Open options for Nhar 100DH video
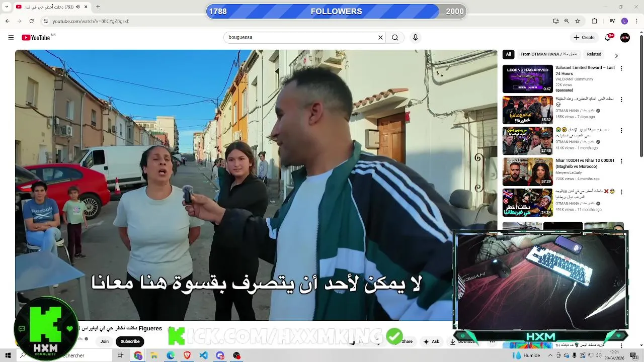 [621, 161]
